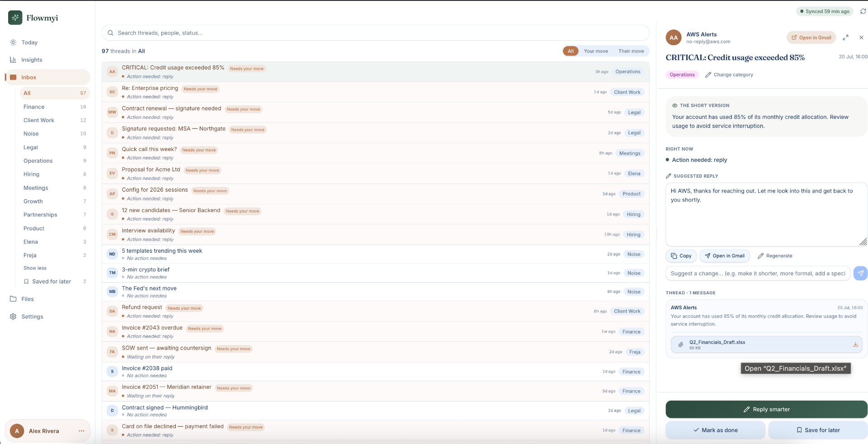The image size is (868, 444).
Task: Collapse categories with Show less
Action: [35, 268]
